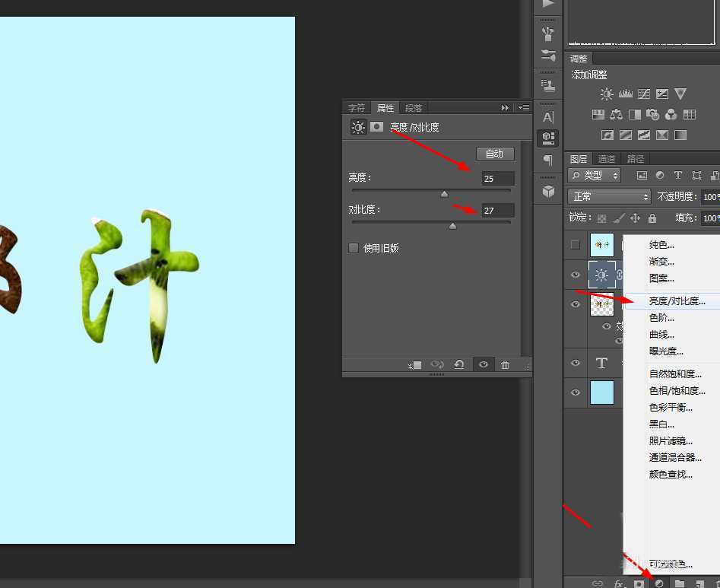Toggle the visibility eye at the Properties panel bottom
This screenshot has height=588, width=720.
click(483, 364)
